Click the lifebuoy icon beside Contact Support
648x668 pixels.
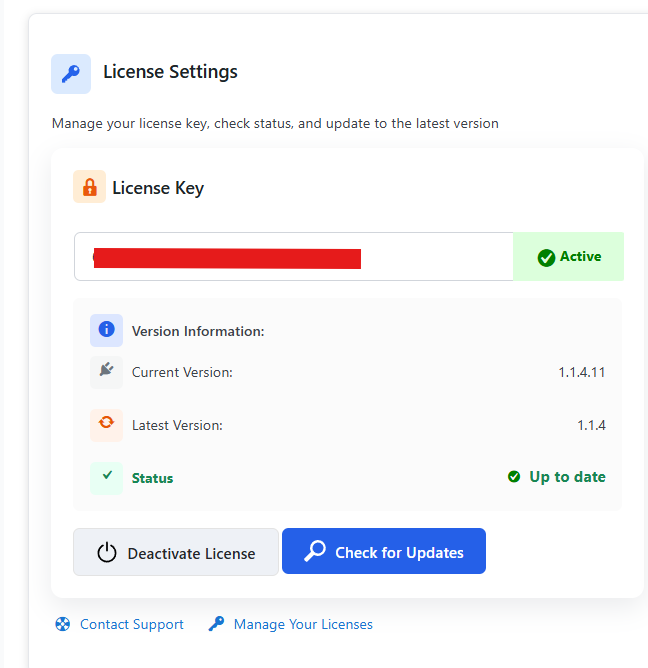point(63,624)
